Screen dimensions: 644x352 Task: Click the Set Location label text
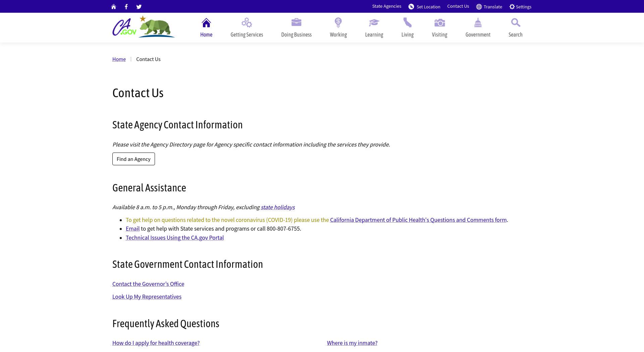tap(428, 7)
